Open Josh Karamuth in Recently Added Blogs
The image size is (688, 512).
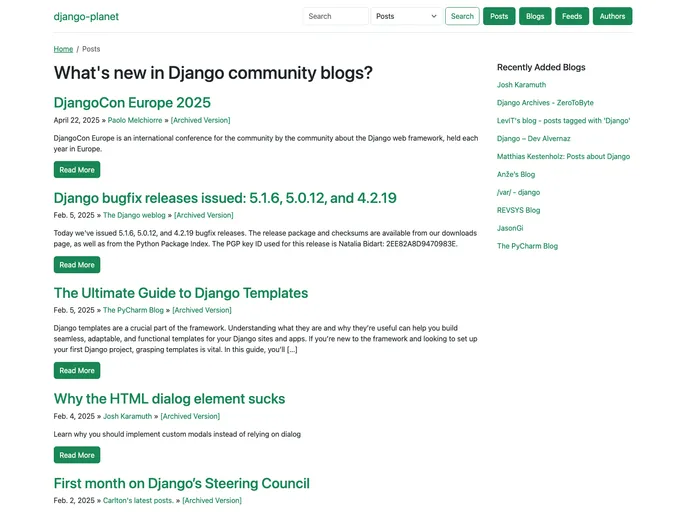point(521,85)
